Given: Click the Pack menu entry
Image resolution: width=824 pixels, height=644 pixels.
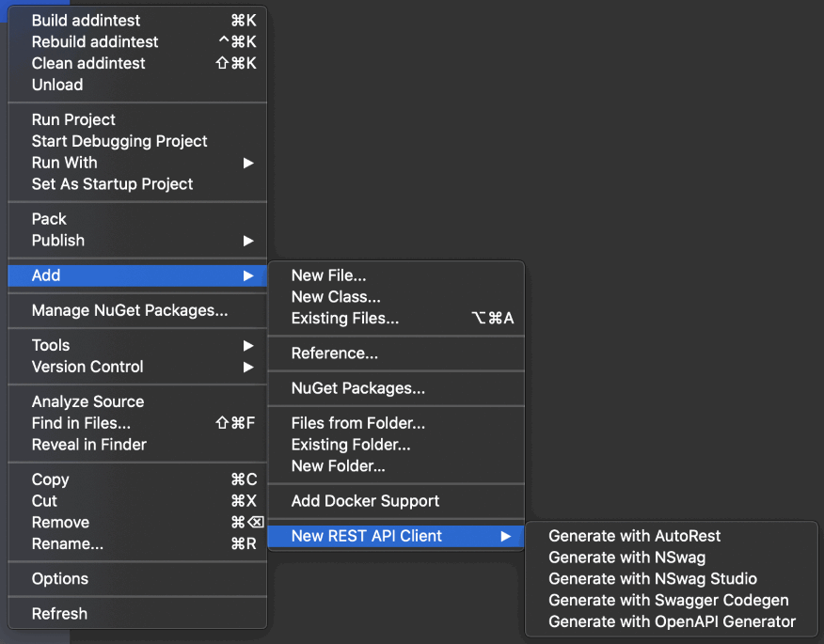Looking at the screenshot, I should (137, 219).
